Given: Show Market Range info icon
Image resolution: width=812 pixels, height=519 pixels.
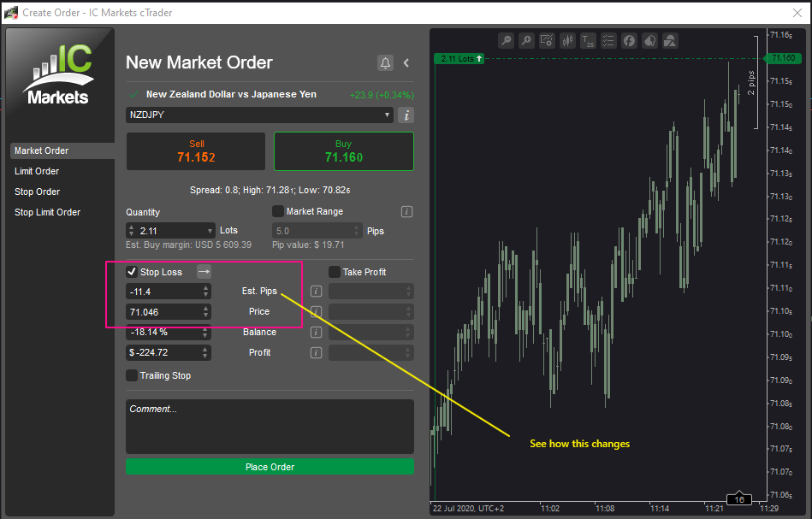Looking at the screenshot, I should [x=406, y=212].
